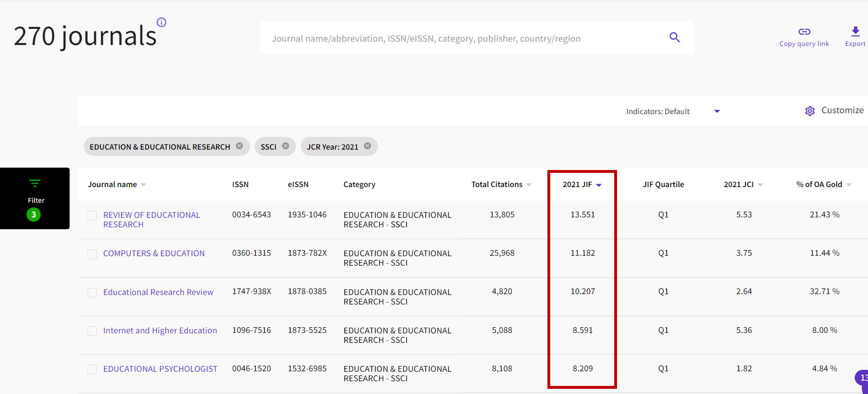Click the search magnifier icon
Viewport: 868px width, 394px height.
[x=675, y=37]
